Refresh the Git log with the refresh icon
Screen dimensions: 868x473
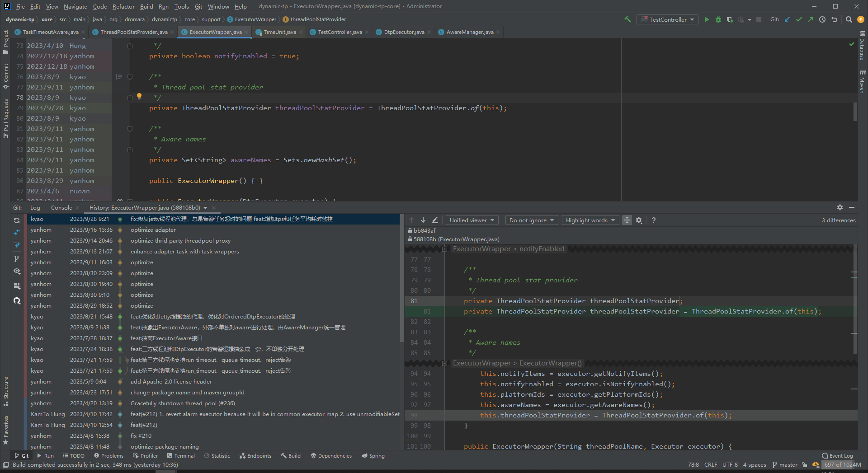pyautogui.click(x=17, y=220)
